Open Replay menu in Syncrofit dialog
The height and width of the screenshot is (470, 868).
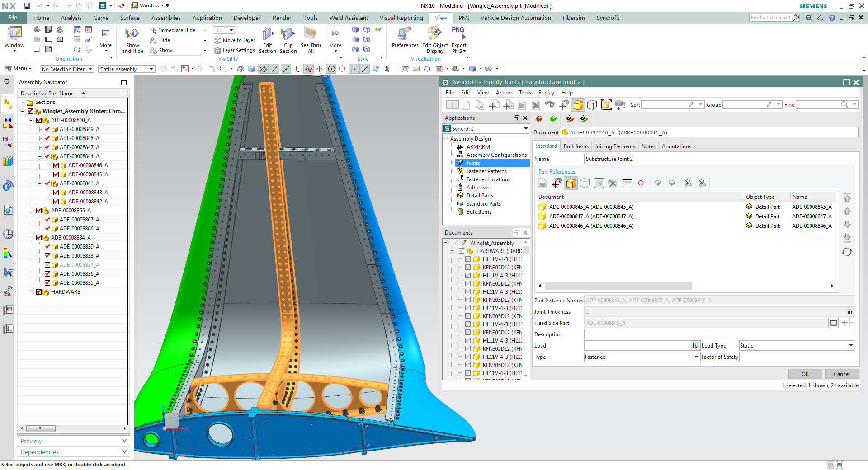546,93
